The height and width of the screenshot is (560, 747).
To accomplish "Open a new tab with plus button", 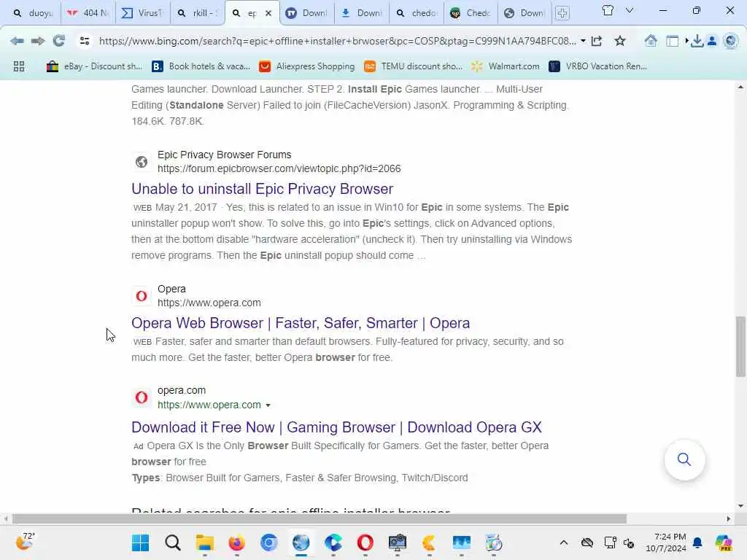I will [x=562, y=13].
